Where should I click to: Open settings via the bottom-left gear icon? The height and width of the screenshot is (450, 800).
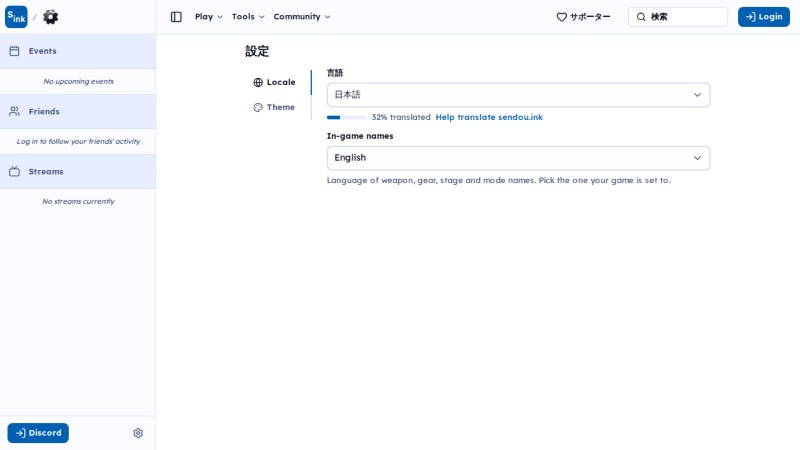coord(138,433)
